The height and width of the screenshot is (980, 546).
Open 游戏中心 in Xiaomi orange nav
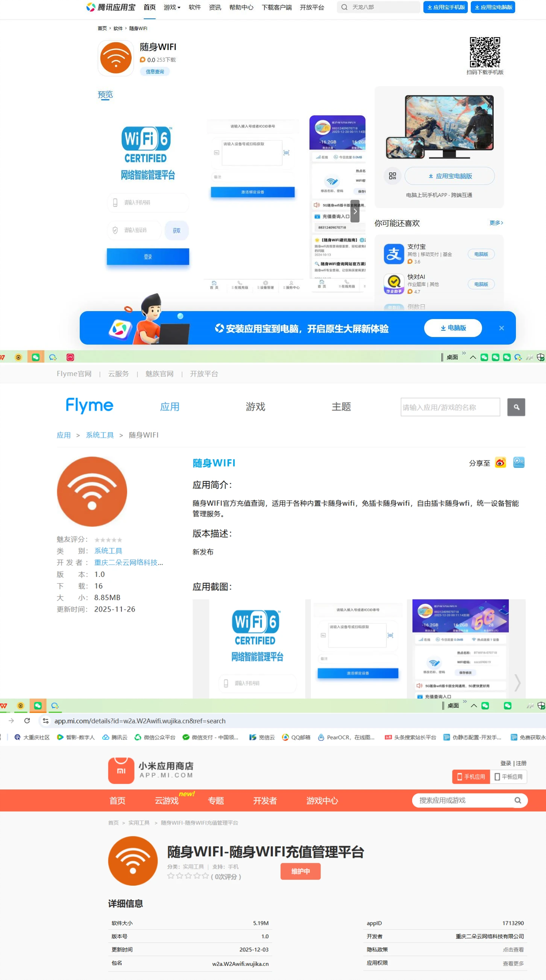(x=322, y=801)
